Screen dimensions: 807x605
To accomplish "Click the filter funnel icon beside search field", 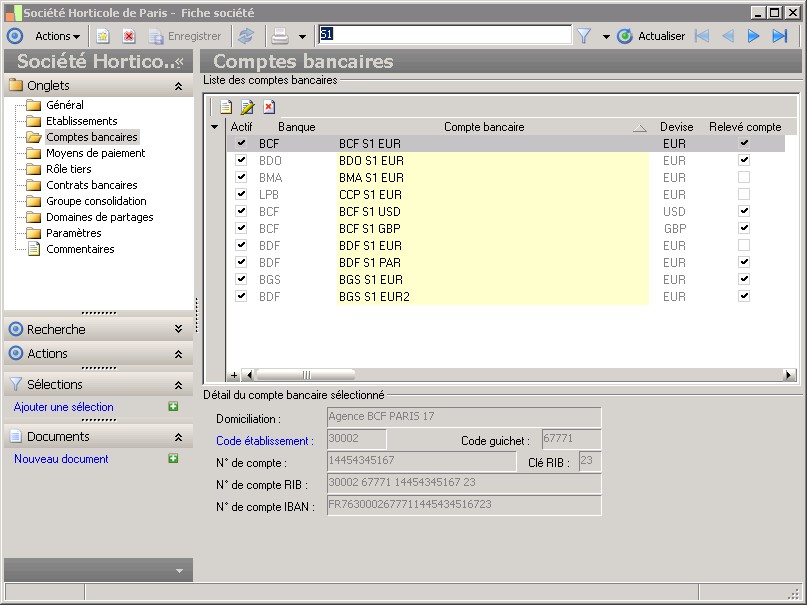I will [x=584, y=36].
